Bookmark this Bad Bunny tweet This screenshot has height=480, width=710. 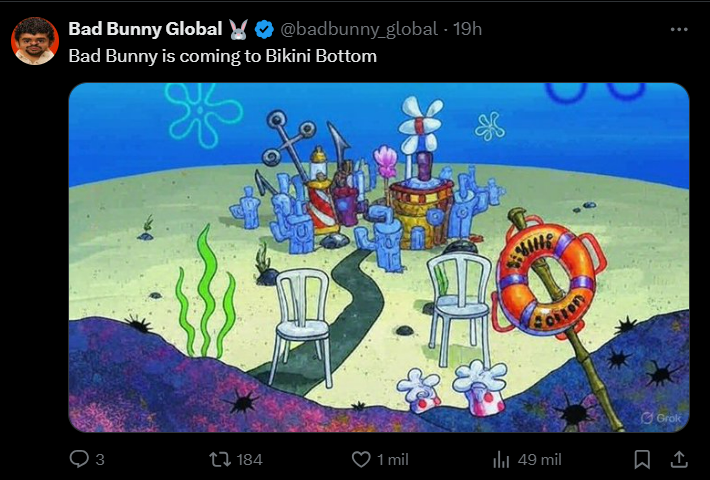642,459
